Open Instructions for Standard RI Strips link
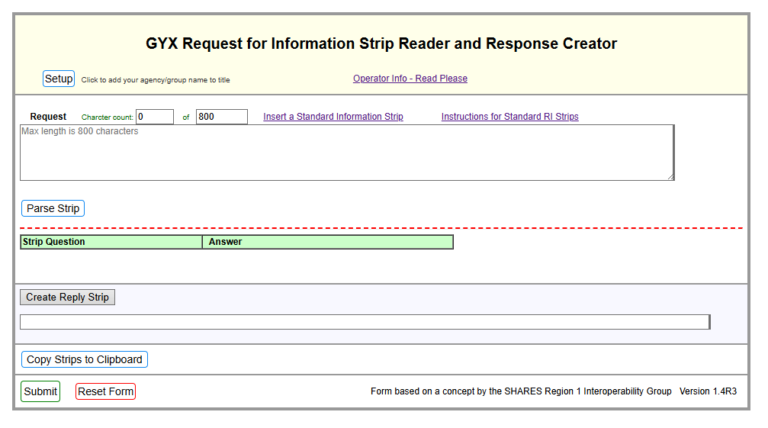The width and height of the screenshot is (768, 428). [x=509, y=117]
